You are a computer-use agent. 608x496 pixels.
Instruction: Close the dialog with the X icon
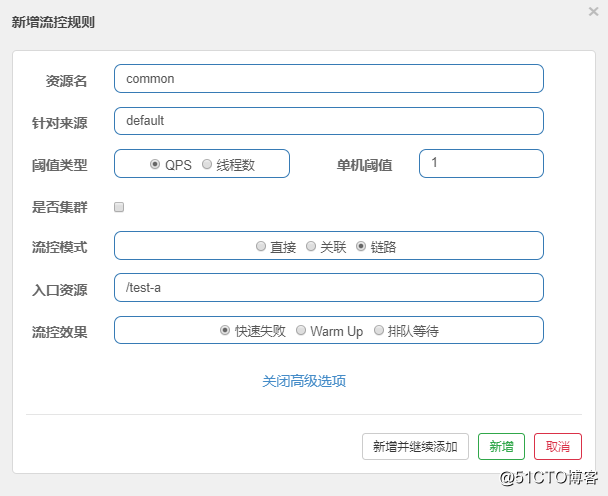[593, 12]
